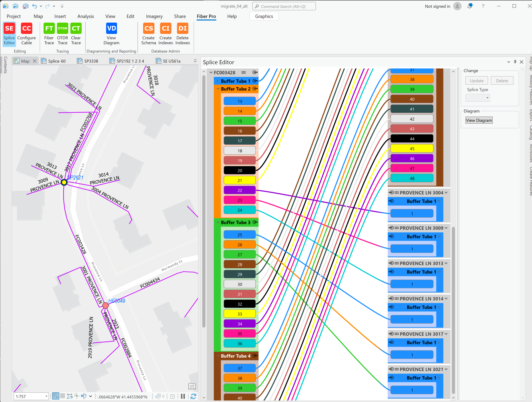This screenshot has width=532, height=402.
Task: Click the Update button
Action: (476, 81)
